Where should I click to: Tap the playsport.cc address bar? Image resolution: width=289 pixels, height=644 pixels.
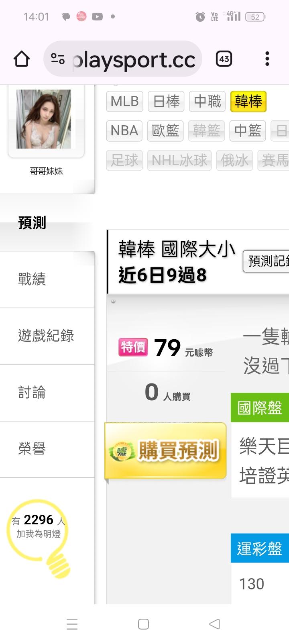122,59
